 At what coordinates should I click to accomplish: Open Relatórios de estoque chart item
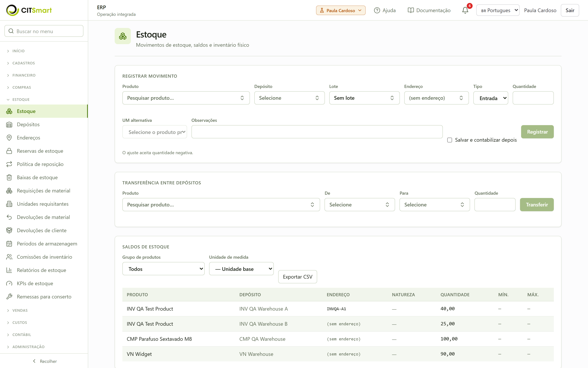[44, 270]
